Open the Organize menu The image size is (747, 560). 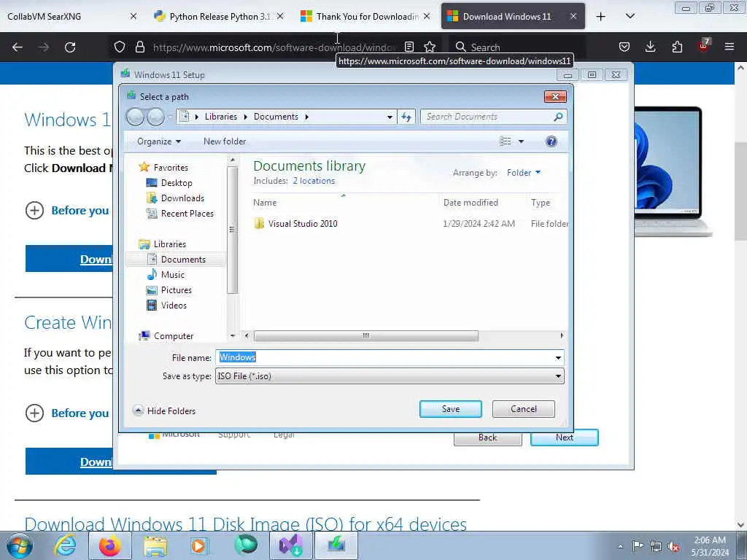click(159, 141)
